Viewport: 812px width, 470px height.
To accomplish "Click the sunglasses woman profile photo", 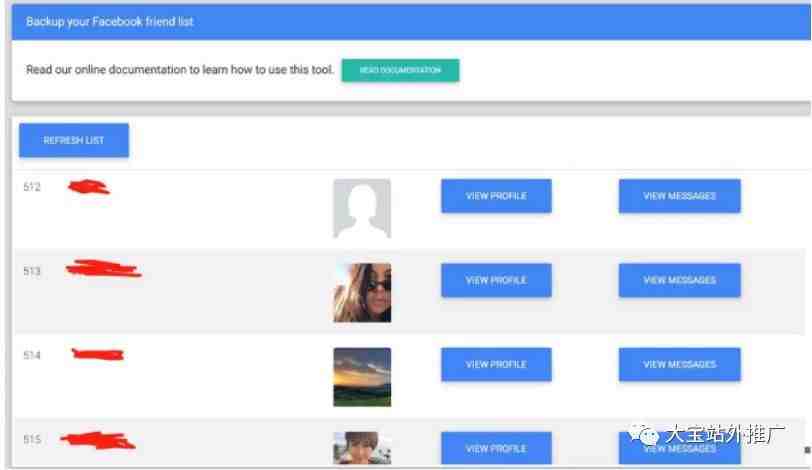I will click(x=362, y=292).
